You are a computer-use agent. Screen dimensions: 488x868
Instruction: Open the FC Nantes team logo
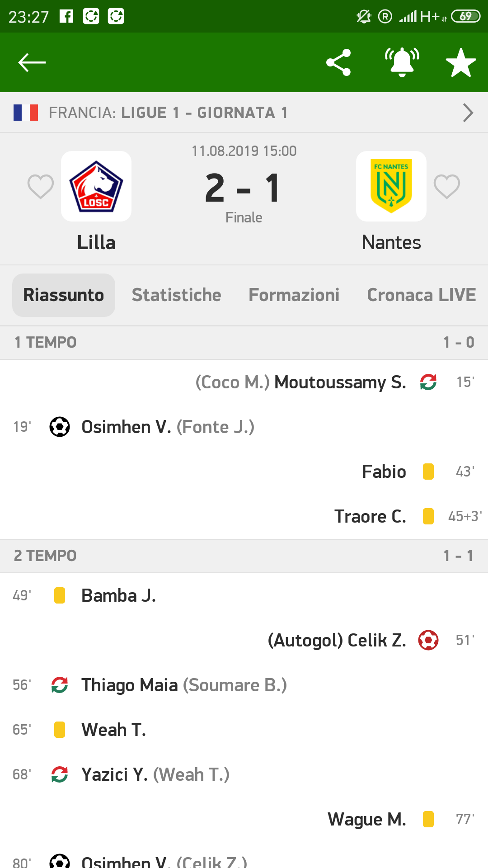[391, 186]
